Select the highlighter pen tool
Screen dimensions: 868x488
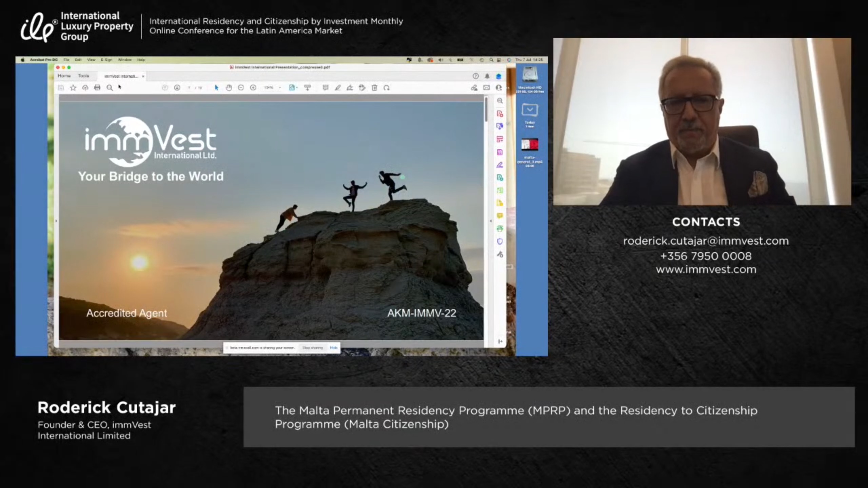[338, 88]
